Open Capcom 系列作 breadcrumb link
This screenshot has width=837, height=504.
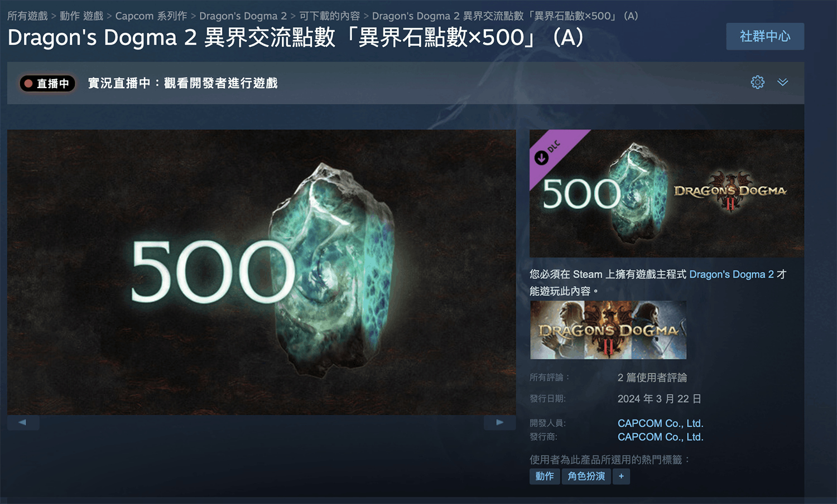pyautogui.click(x=151, y=16)
